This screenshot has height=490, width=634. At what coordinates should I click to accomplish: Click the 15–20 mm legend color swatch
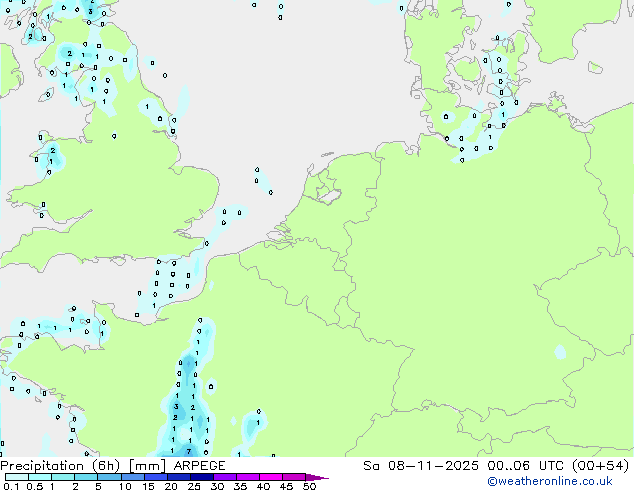point(156,477)
